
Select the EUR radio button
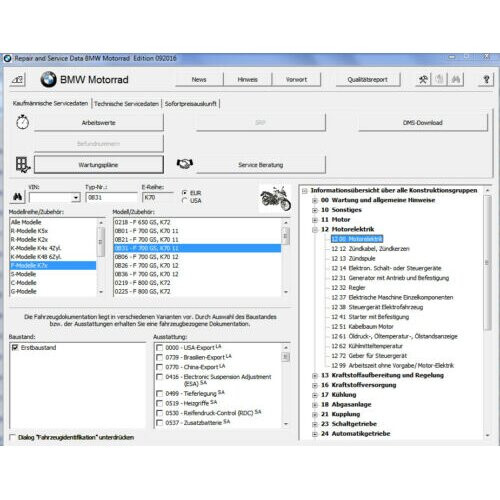tap(185, 193)
